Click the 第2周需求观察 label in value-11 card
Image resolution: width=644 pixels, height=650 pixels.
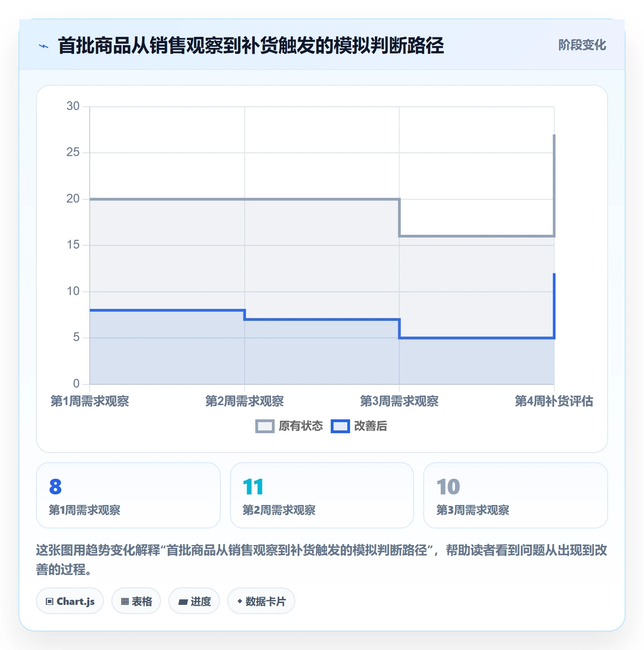point(279,510)
